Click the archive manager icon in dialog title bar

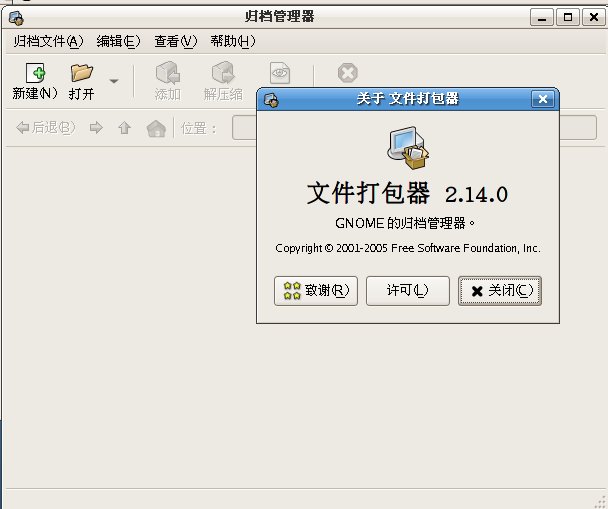coord(271,100)
